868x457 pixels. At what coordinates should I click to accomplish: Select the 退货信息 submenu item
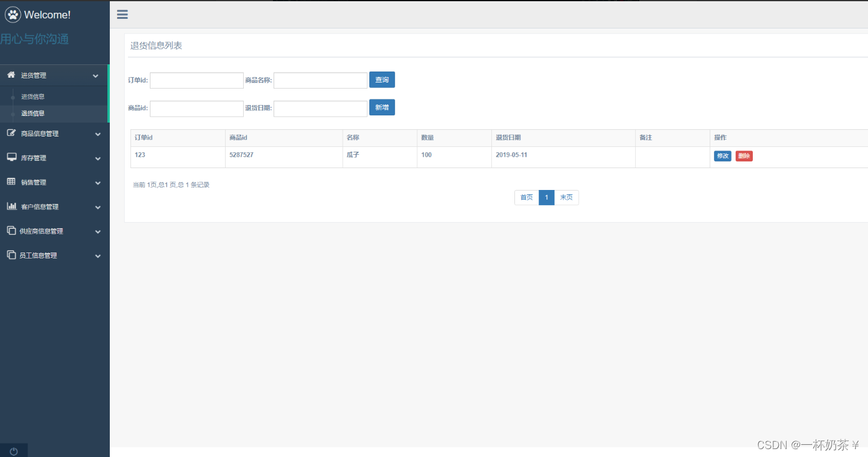pos(33,113)
